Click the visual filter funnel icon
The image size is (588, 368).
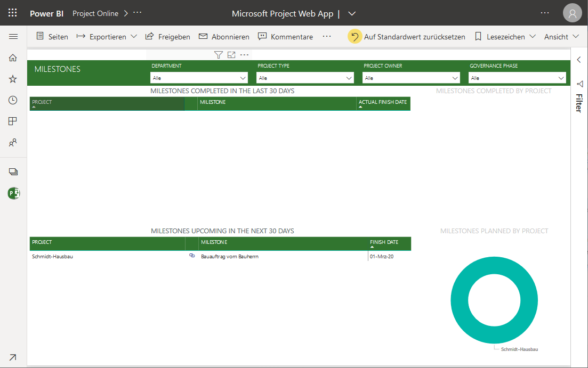(x=218, y=55)
